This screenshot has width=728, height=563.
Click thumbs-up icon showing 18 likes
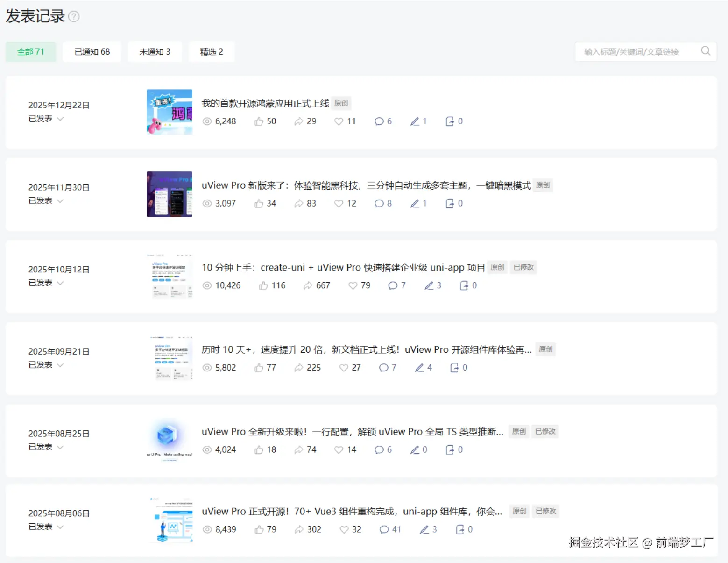259,449
